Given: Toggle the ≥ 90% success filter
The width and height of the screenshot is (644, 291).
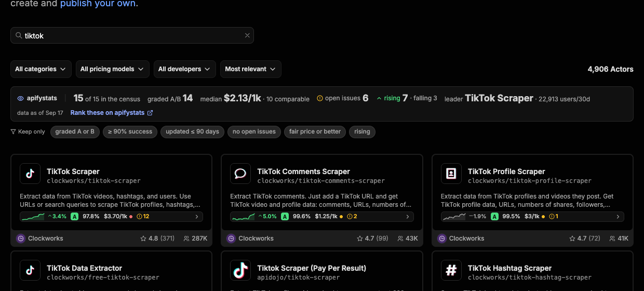Looking at the screenshot, I should (x=130, y=132).
